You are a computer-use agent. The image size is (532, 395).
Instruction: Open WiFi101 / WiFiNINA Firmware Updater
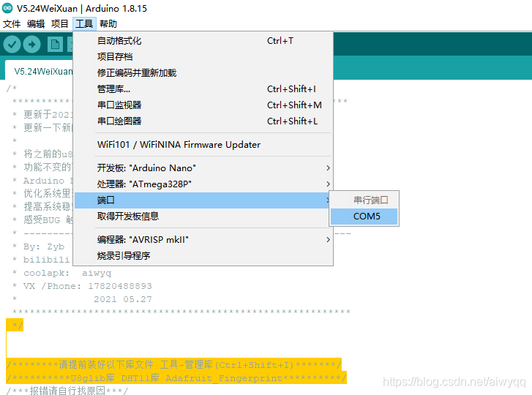click(203, 145)
